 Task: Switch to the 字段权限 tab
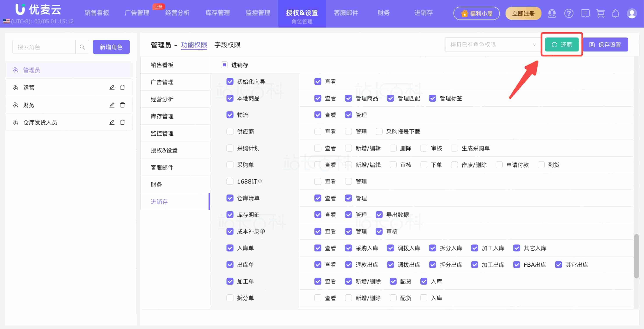[227, 45]
